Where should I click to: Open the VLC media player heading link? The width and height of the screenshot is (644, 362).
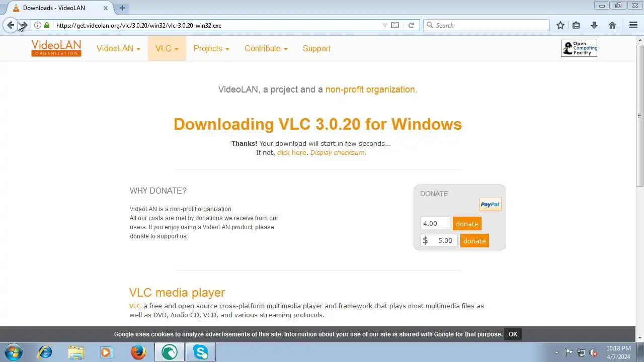[177, 293]
